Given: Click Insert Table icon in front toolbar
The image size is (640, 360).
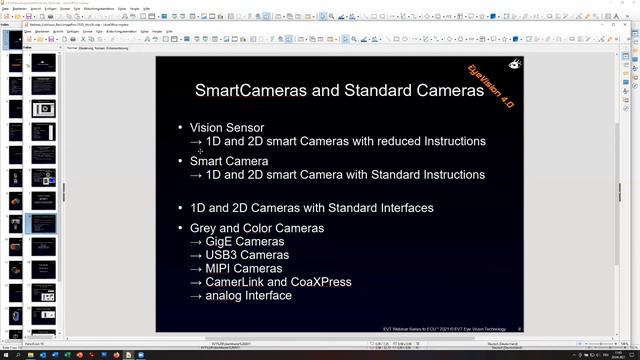Looking at the screenshot, I should 215,39.
